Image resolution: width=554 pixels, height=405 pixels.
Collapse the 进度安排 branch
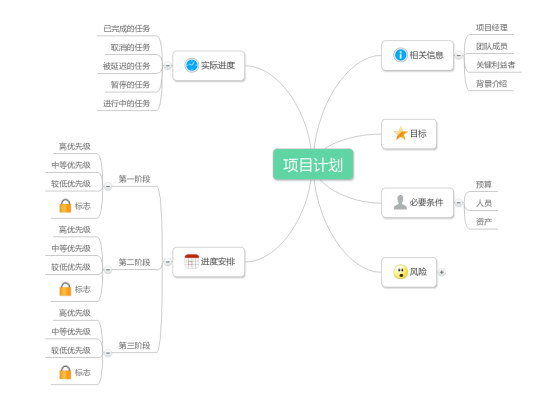[167, 262]
